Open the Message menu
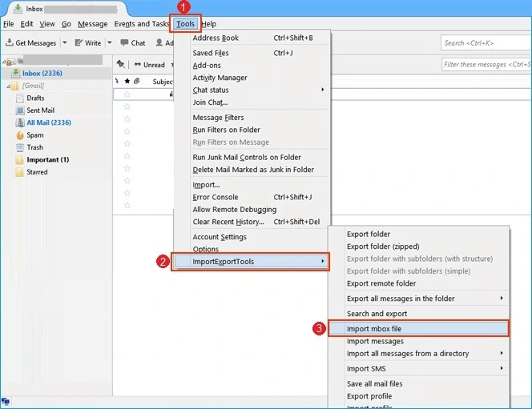Viewport: 532px width, 409px height. (93, 24)
